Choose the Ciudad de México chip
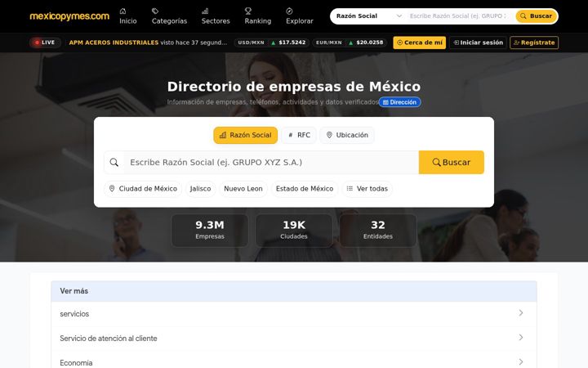This screenshot has width=588, height=368. tap(143, 189)
